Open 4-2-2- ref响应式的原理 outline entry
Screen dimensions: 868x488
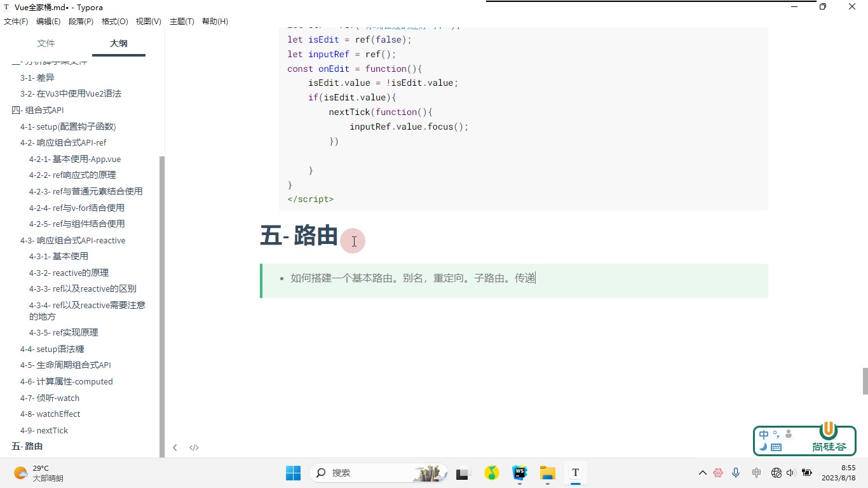pos(72,175)
